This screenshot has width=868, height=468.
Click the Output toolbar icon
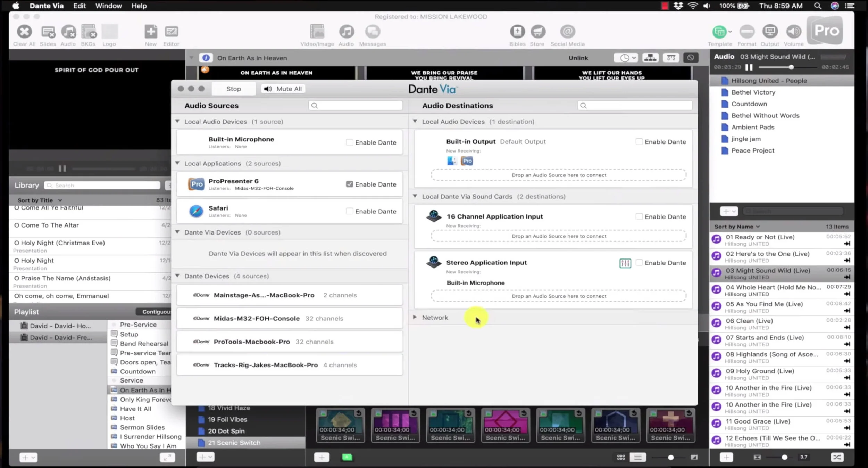(x=770, y=32)
